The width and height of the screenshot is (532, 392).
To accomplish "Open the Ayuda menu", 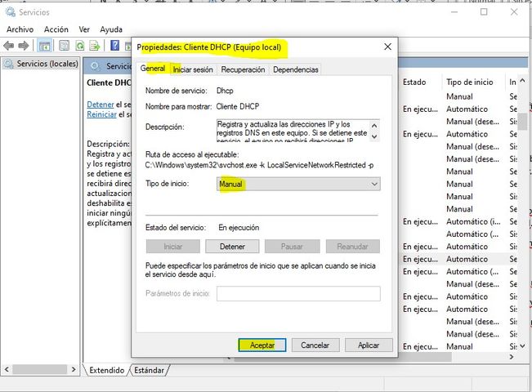I will pyautogui.click(x=111, y=29).
